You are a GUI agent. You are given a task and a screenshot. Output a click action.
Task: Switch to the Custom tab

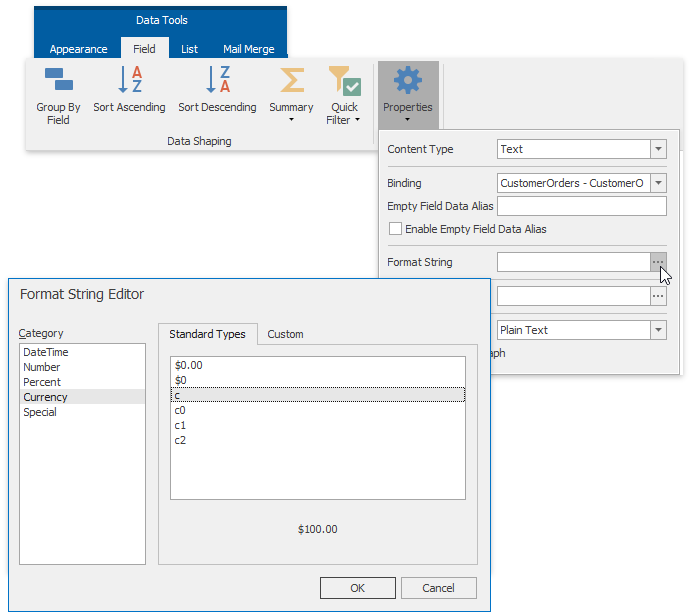click(x=285, y=334)
